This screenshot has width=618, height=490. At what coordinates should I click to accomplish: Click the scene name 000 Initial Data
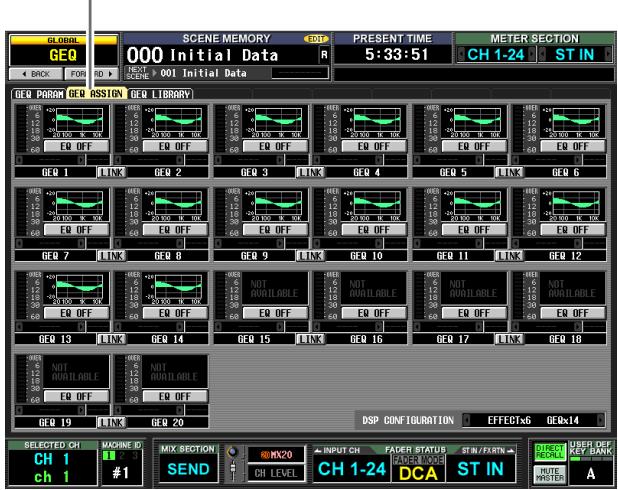point(202,55)
